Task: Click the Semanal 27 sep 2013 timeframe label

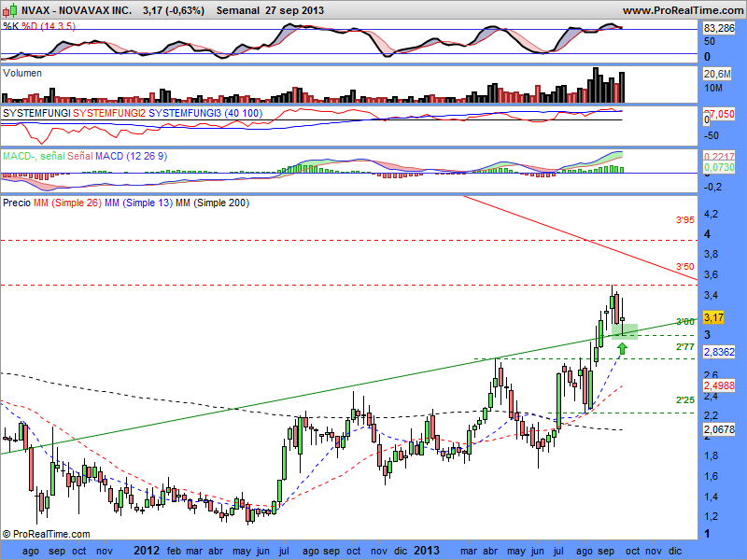Action: [x=270, y=10]
